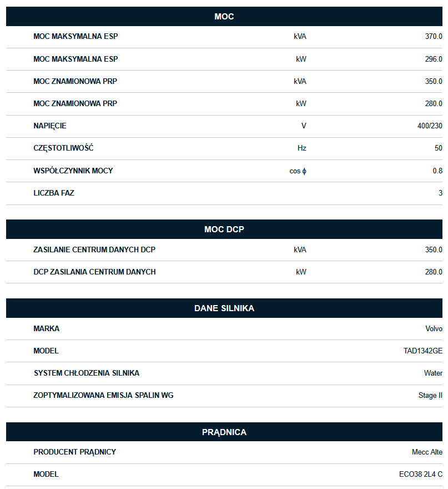This screenshot has height=489, width=448.
Task: Select the ZASILANIE CENTRUM DANYCH DCP label
Action: (x=94, y=250)
